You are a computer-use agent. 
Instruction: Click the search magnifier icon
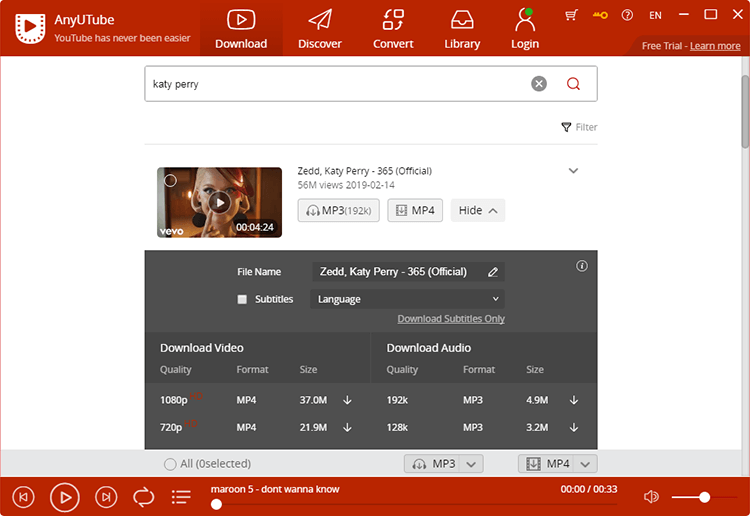tap(573, 84)
